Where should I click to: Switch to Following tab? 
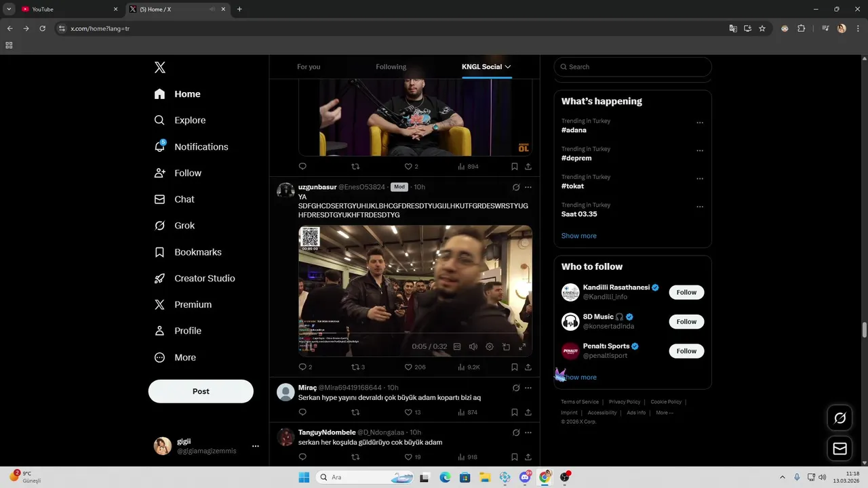(x=391, y=67)
